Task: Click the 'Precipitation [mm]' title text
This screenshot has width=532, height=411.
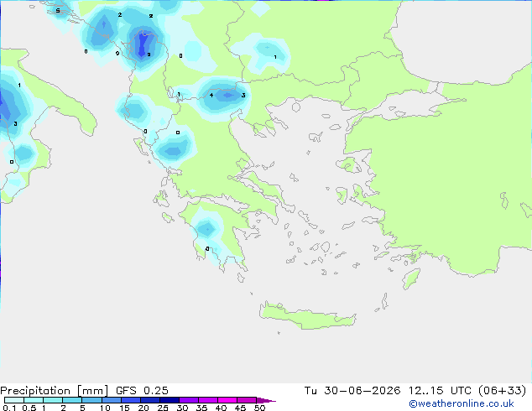Action: pos(54,391)
